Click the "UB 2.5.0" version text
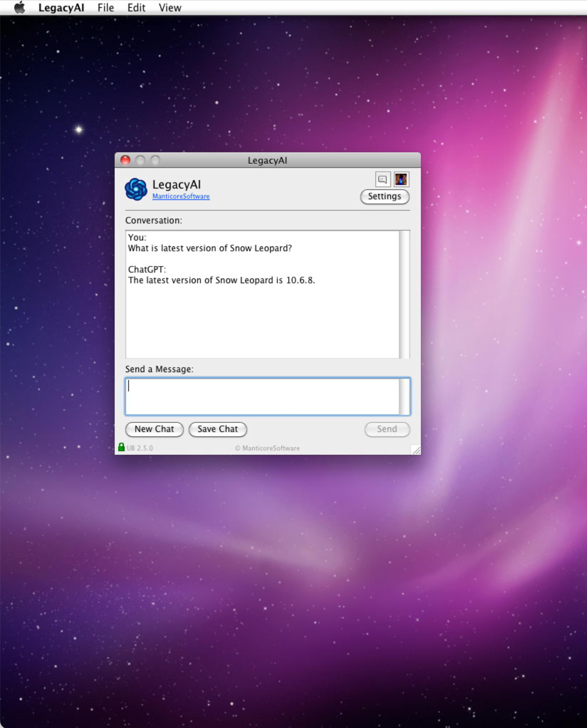Image resolution: width=587 pixels, height=728 pixels. tap(140, 448)
